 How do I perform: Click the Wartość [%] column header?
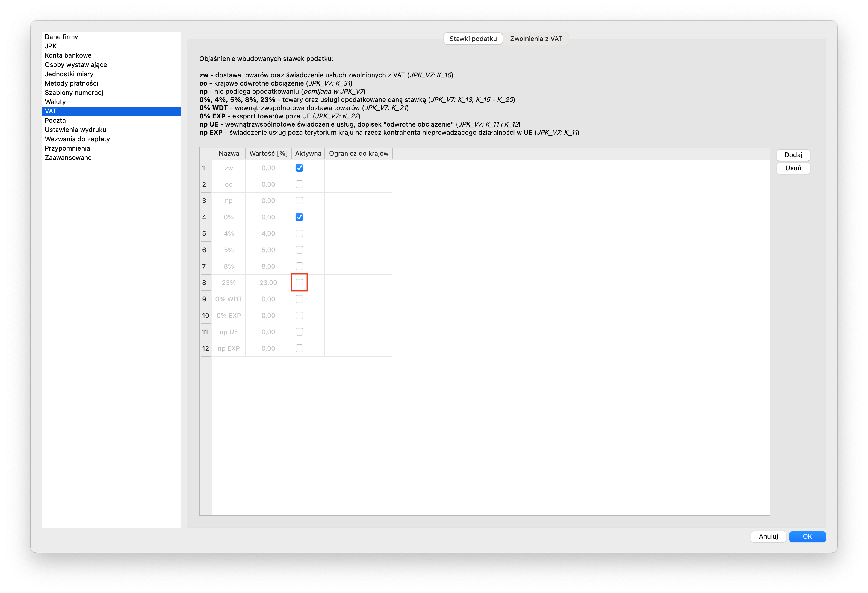coord(268,154)
